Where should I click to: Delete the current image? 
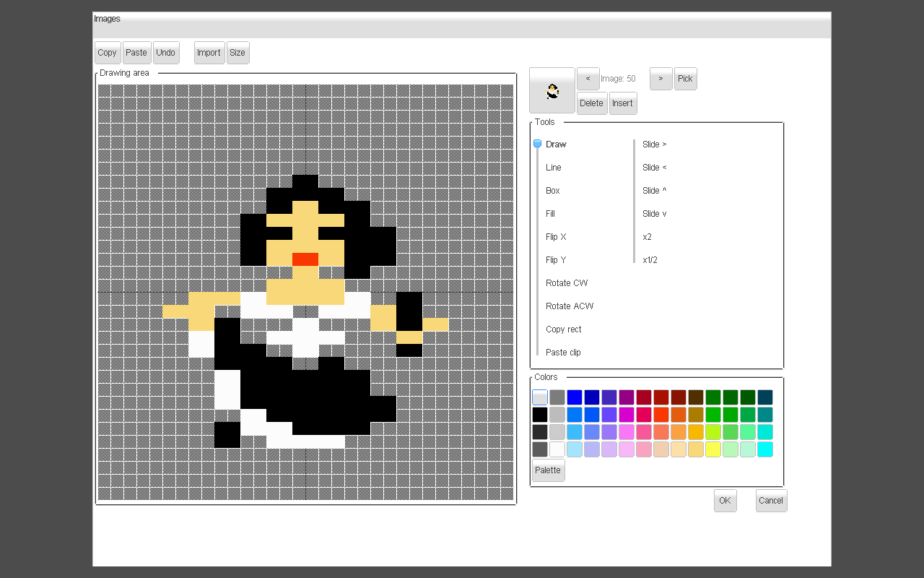(x=591, y=103)
